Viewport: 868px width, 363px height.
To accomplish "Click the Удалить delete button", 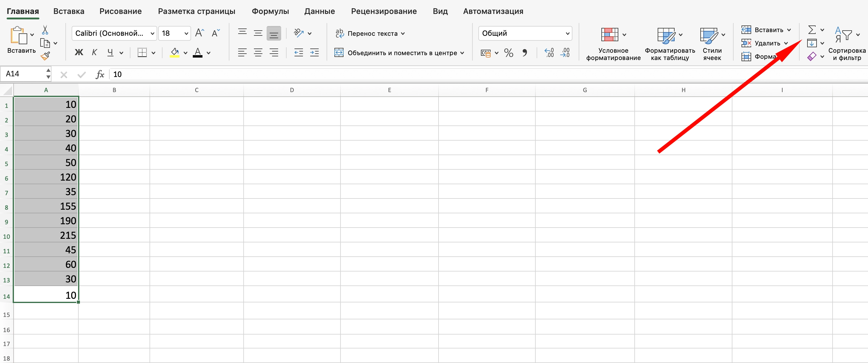I will point(765,43).
